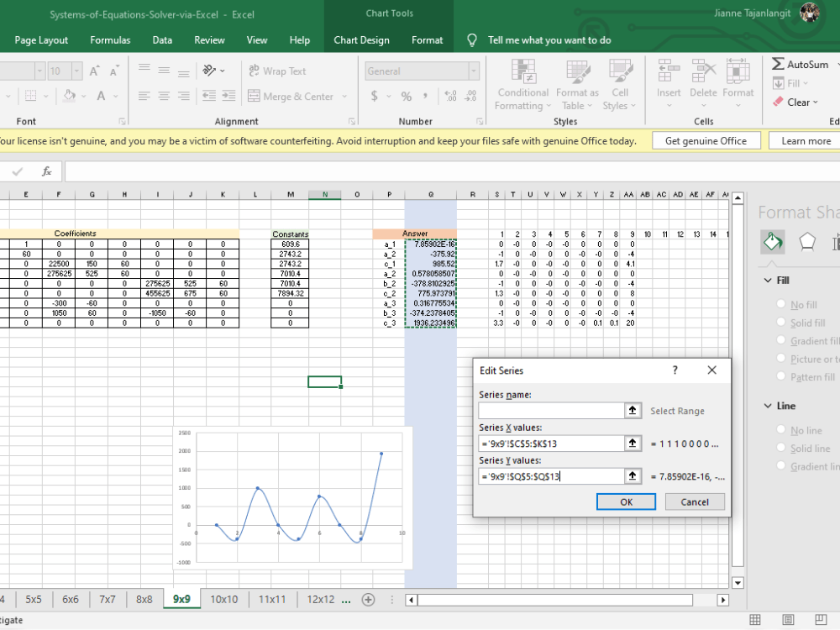Image resolution: width=840 pixels, height=630 pixels.
Task: Click the Decrease Decimal icon
Action: click(470, 97)
